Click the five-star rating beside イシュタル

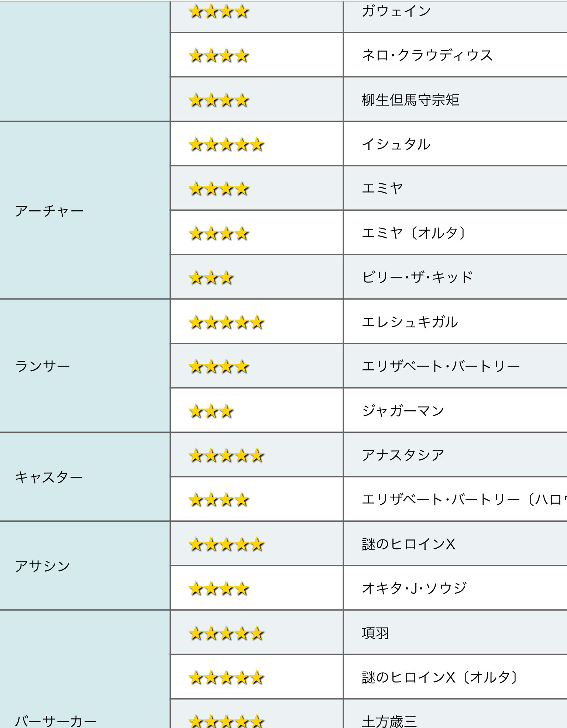tap(226, 145)
